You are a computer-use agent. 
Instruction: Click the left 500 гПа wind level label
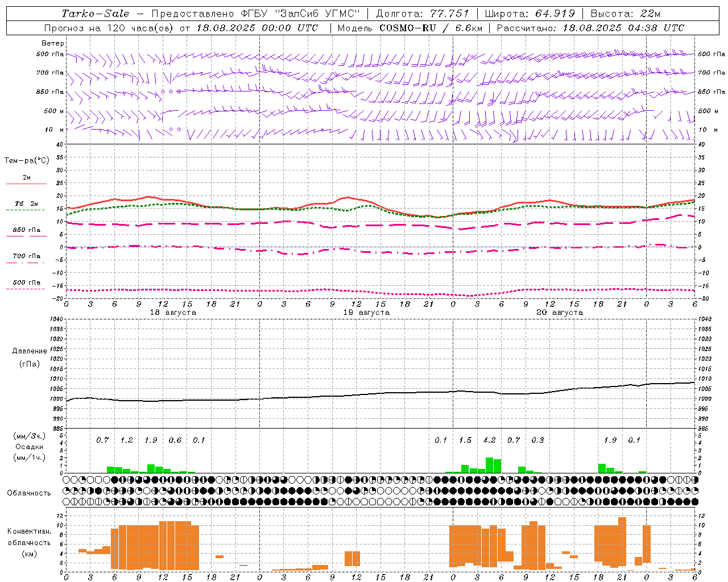50,54
